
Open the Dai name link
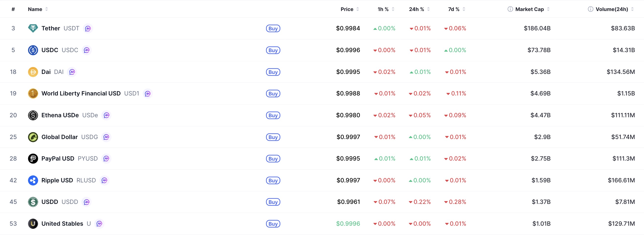point(46,72)
